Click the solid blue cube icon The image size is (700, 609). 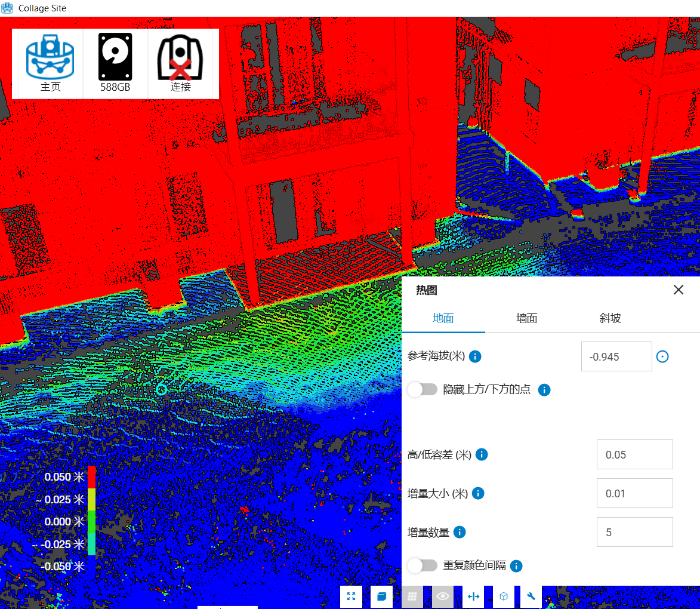pos(381,596)
